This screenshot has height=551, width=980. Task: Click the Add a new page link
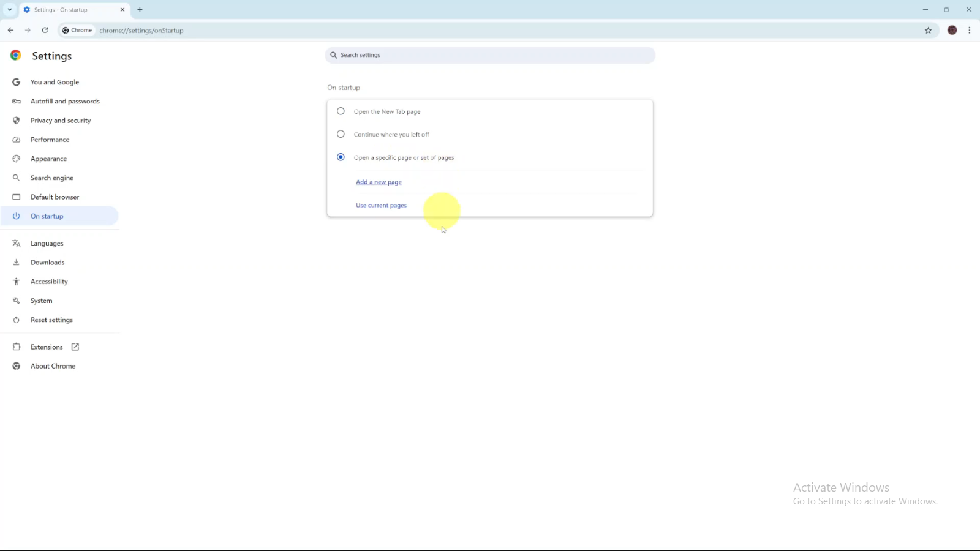click(379, 182)
